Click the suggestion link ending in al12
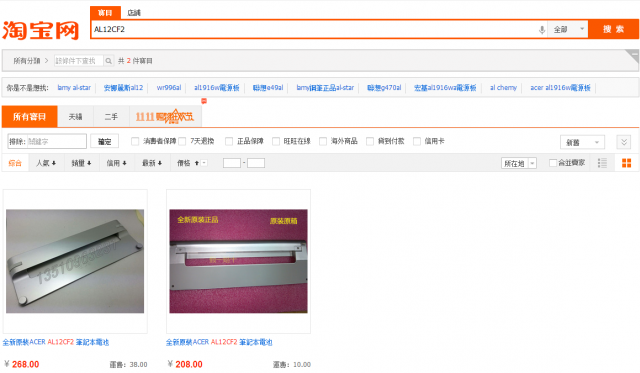Image resolution: width=640 pixels, height=373 pixels. [123, 87]
